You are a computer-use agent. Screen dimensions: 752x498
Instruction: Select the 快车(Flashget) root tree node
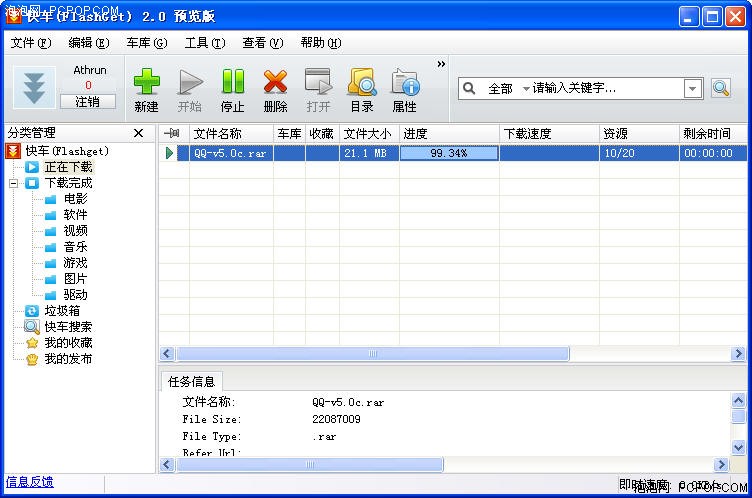point(67,151)
